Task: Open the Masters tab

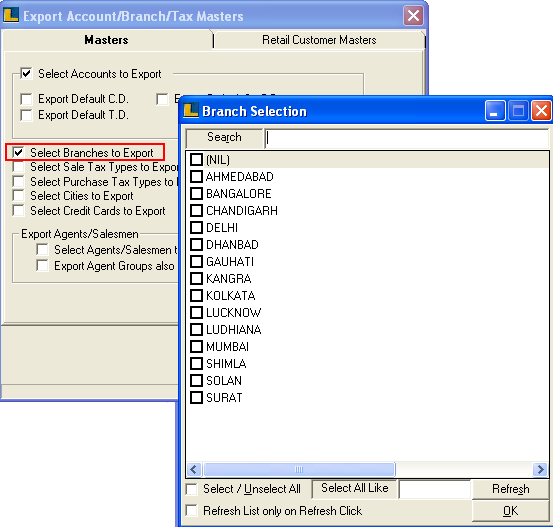Action: click(x=107, y=40)
